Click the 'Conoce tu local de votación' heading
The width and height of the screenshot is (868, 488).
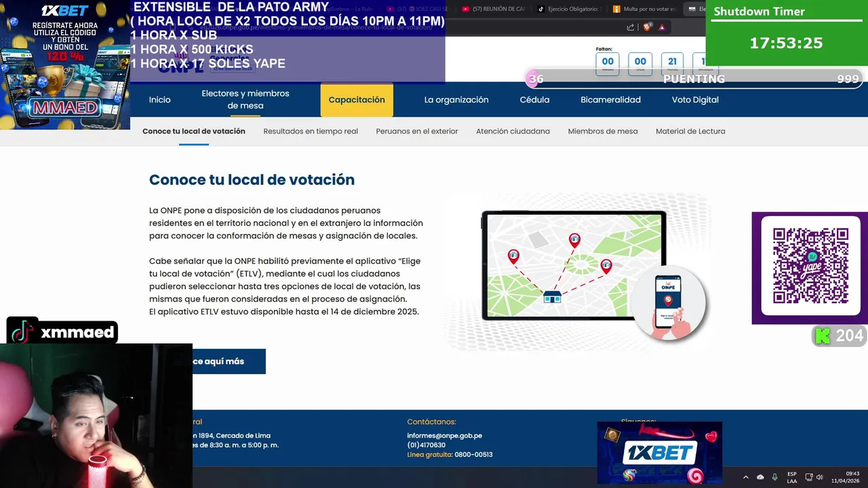252,180
